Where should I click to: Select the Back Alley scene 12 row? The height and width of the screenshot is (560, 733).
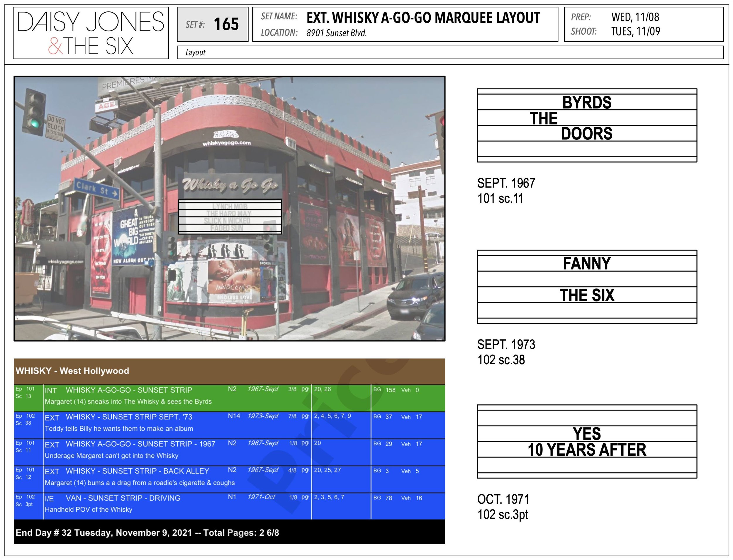[x=229, y=479]
